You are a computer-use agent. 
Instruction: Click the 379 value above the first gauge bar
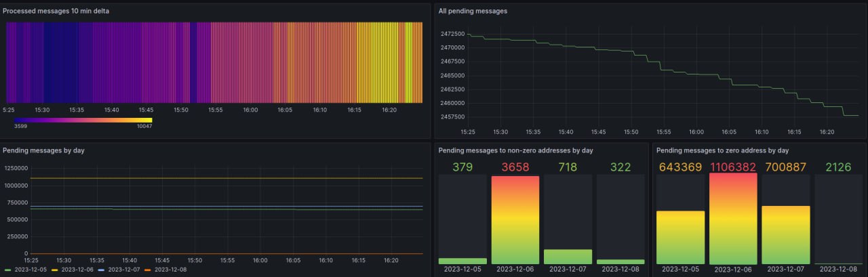point(462,167)
